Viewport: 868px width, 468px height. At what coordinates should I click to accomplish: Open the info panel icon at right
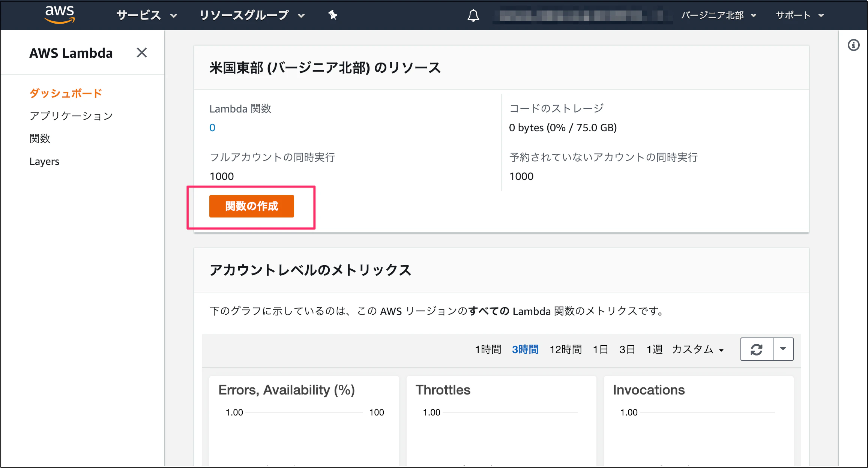click(x=853, y=45)
